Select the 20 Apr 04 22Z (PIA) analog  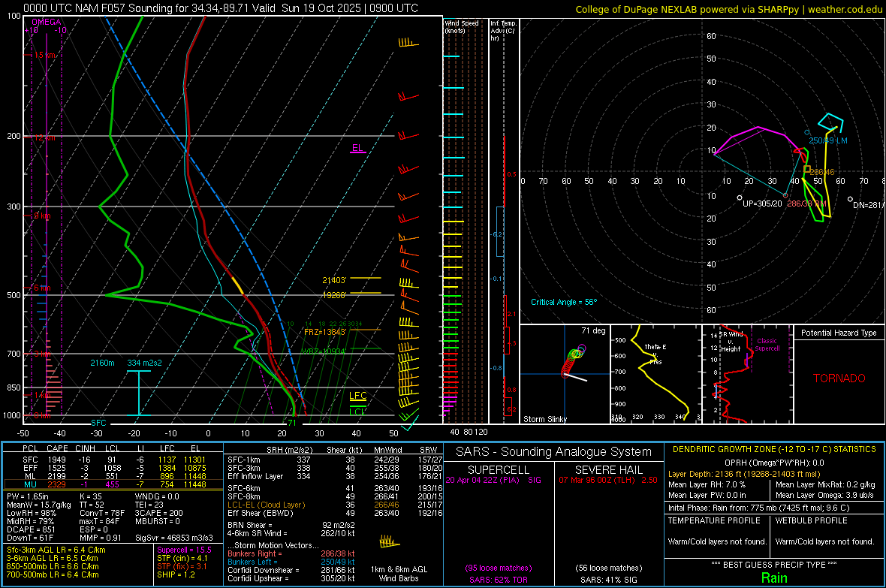(493, 480)
